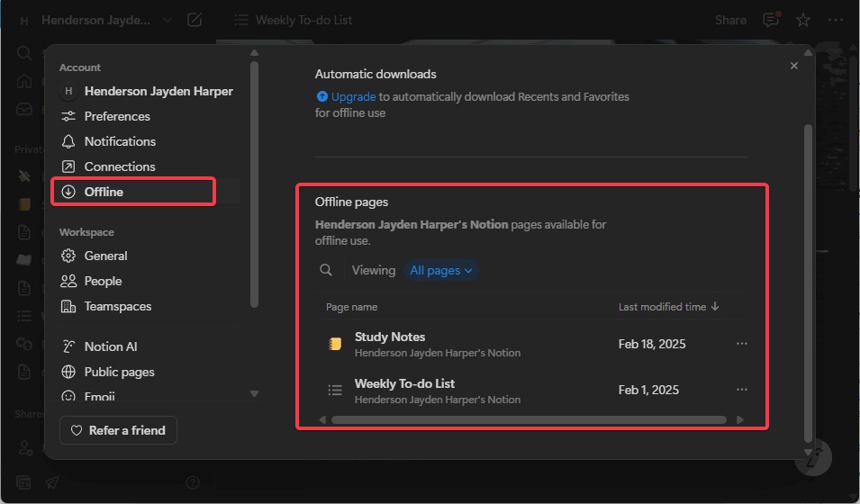Open options for Weekly To-do List row
This screenshot has width=860, height=504.
[741, 390]
